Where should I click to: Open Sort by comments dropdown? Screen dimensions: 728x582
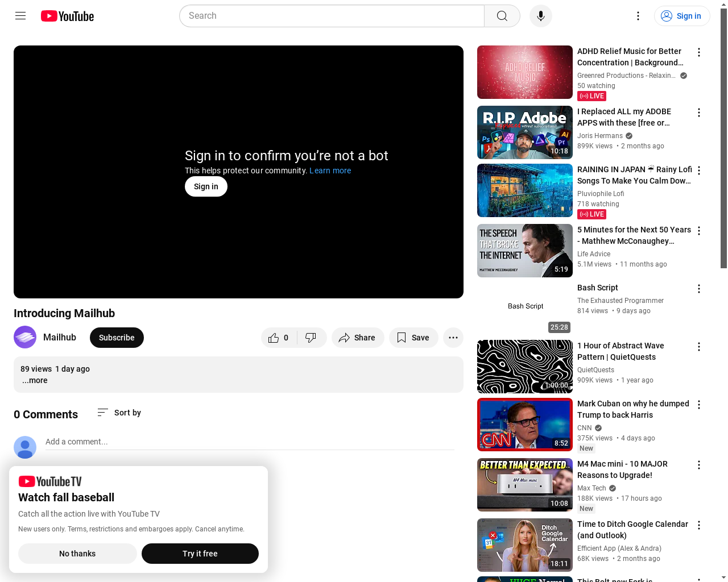119,413
